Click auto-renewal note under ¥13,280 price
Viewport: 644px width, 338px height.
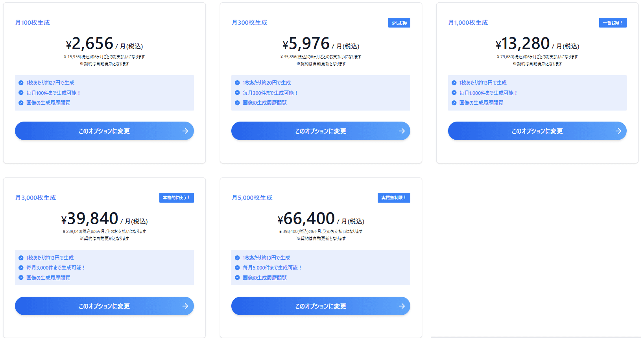[x=537, y=64]
